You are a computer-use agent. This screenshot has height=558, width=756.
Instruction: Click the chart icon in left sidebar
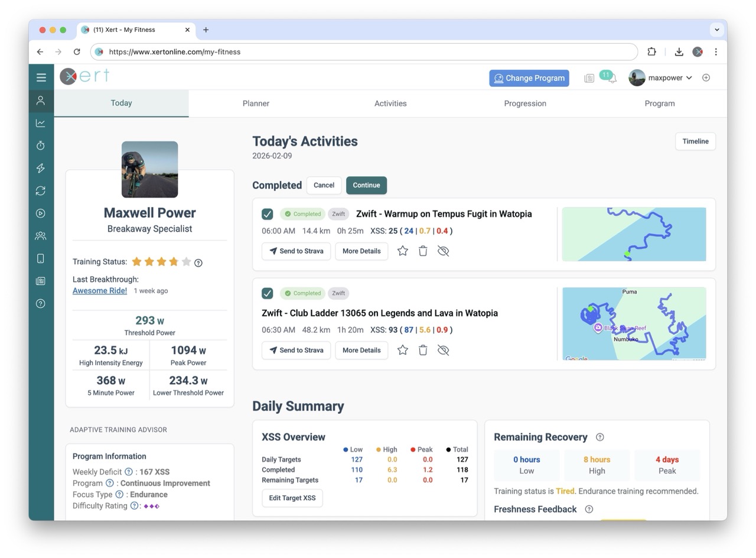pos(41,123)
